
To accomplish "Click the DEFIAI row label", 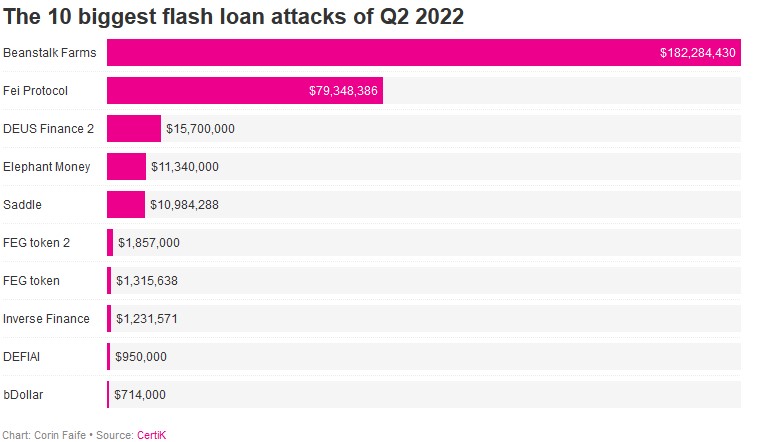I will coord(23,357).
